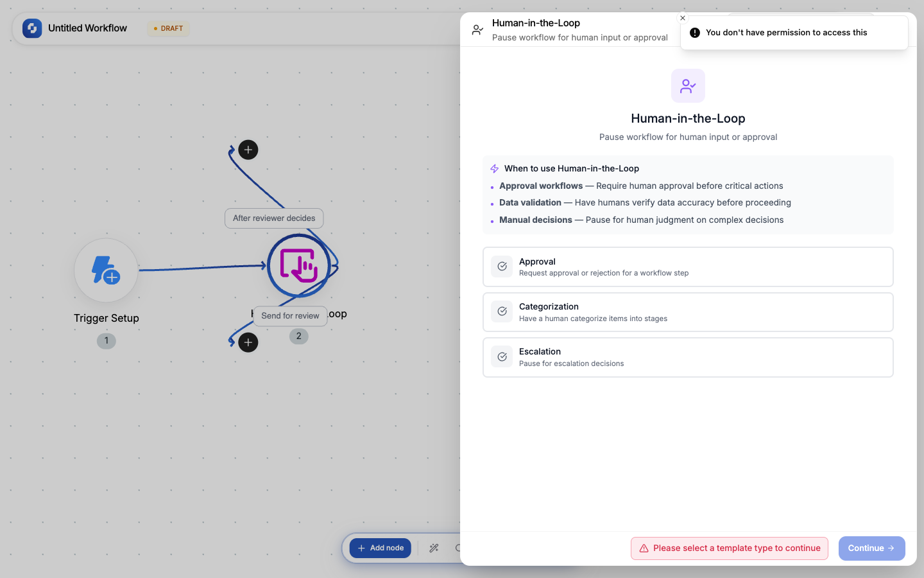Viewport: 924px width, 578px height.
Task: Click the Data validation bullet text
Action: point(645,202)
